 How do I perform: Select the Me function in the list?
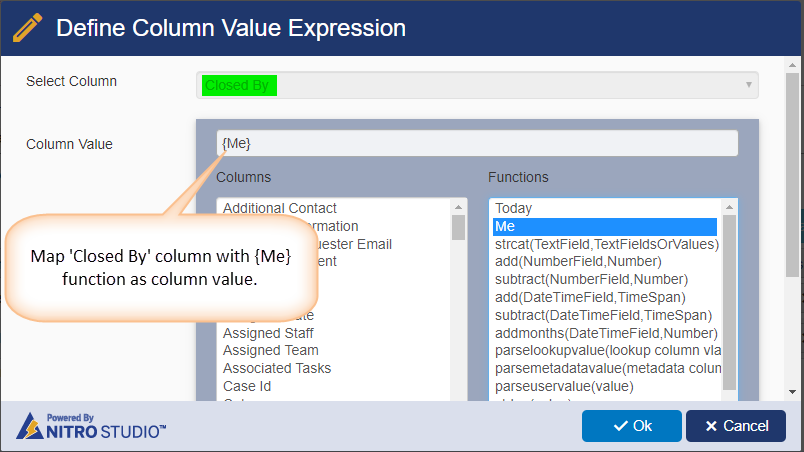point(505,227)
